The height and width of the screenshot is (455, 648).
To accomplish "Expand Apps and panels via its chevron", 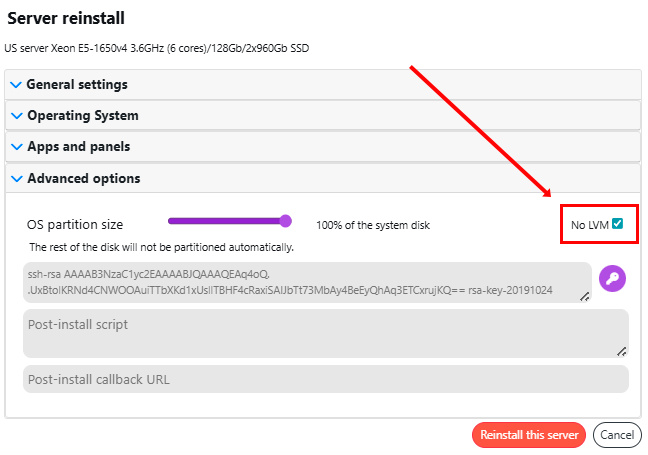I will [x=16, y=147].
